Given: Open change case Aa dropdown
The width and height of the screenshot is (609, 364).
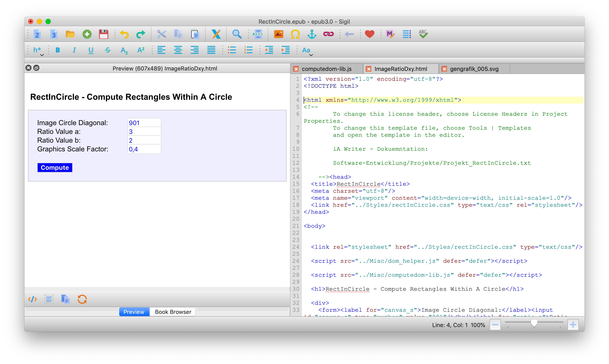Looking at the screenshot, I should pos(307,51).
